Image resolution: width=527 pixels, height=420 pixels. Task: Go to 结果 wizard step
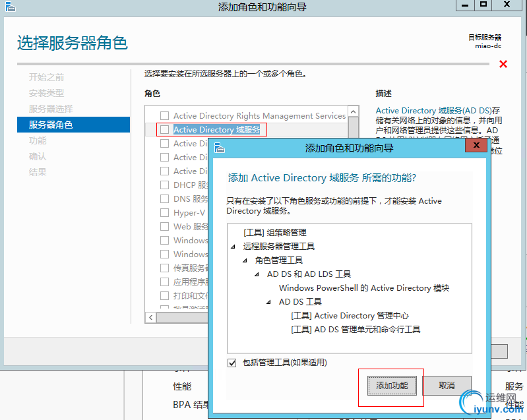click(38, 172)
